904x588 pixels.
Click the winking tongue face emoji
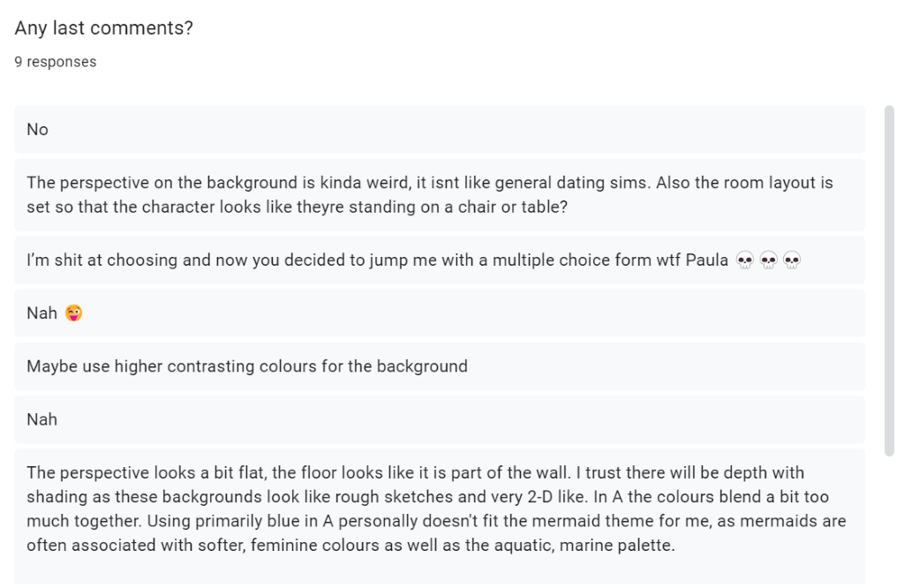(x=74, y=313)
